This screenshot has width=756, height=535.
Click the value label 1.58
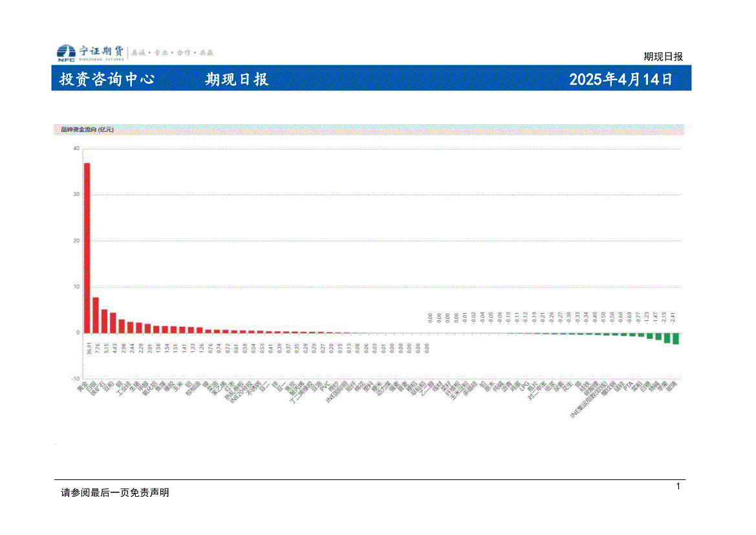[x=158, y=348]
